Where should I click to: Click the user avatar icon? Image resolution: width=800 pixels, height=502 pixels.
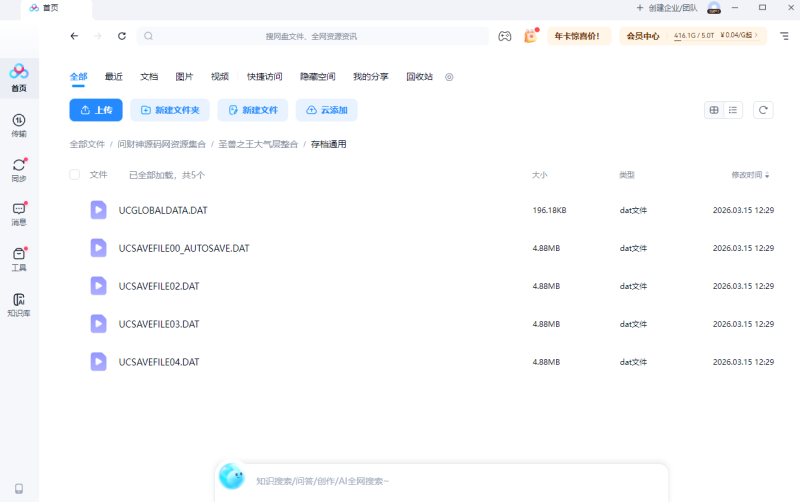tap(714, 8)
